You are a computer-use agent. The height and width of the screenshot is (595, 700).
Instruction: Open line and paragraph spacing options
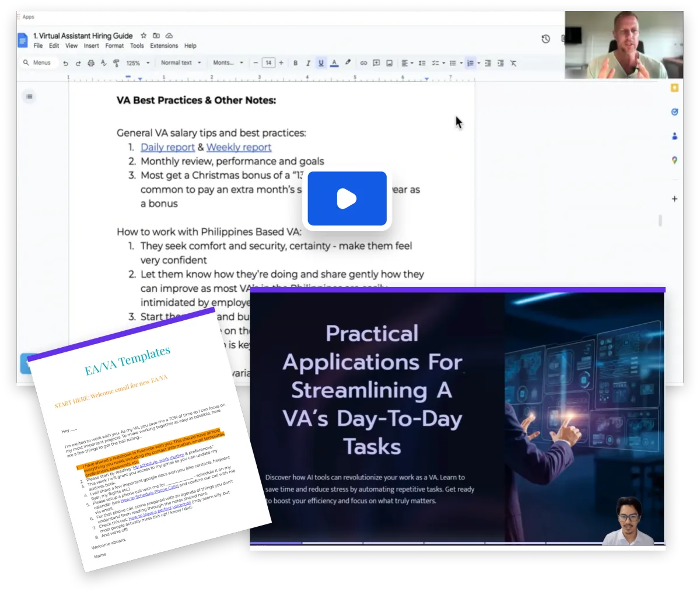pos(422,63)
